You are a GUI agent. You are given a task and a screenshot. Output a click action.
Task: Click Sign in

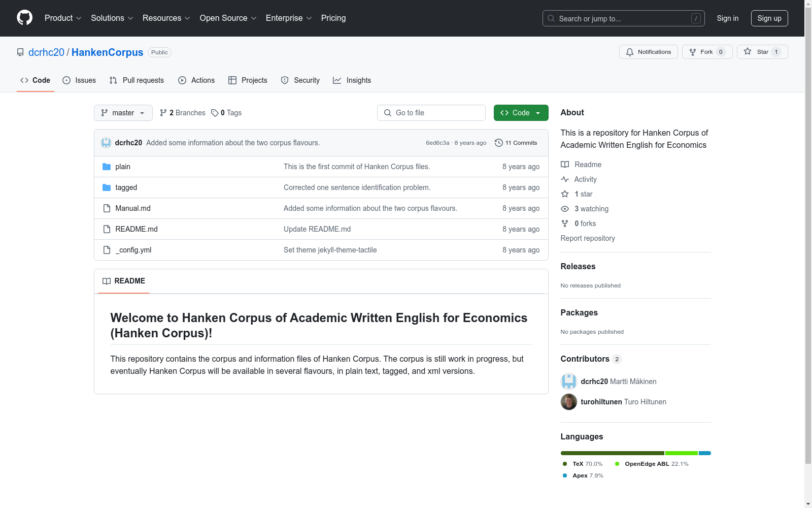pyautogui.click(x=728, y=18)
